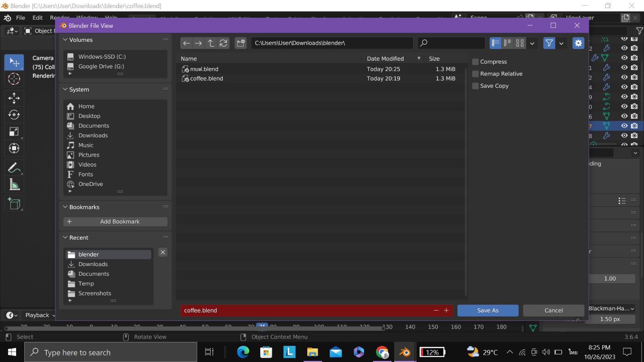Select the Measure tool in Blender toolbar
The height and width of the screenshot is (362, 644).
(14, 184)
